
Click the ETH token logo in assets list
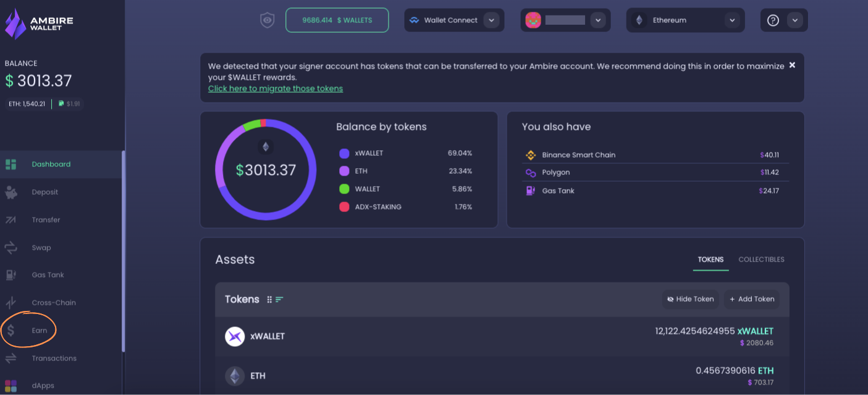click(x=235, y=376)
